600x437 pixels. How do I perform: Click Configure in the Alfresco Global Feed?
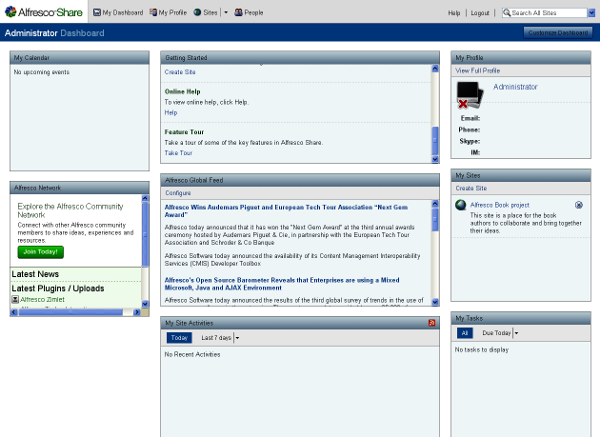[x=178, y=193]
